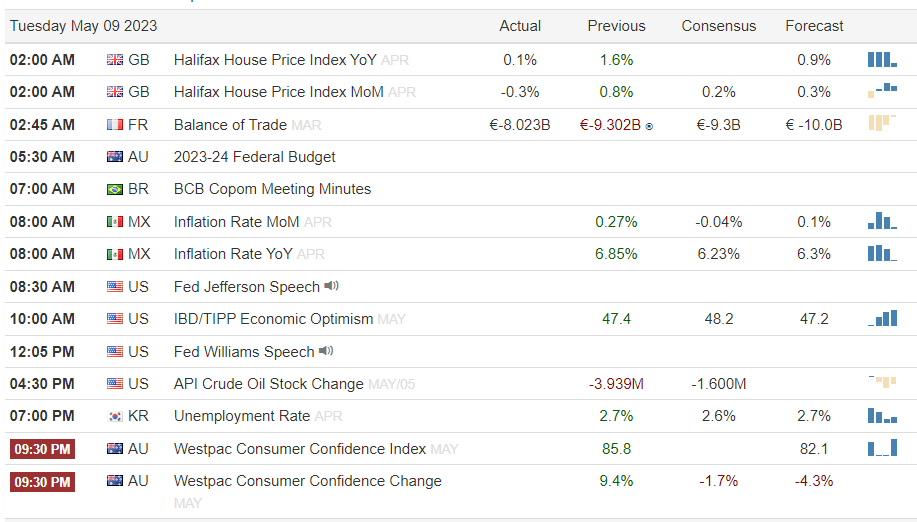
Task: Open the 2023-24 Federal Budget event
Action: pyautogui.click(x=254, y=157)
